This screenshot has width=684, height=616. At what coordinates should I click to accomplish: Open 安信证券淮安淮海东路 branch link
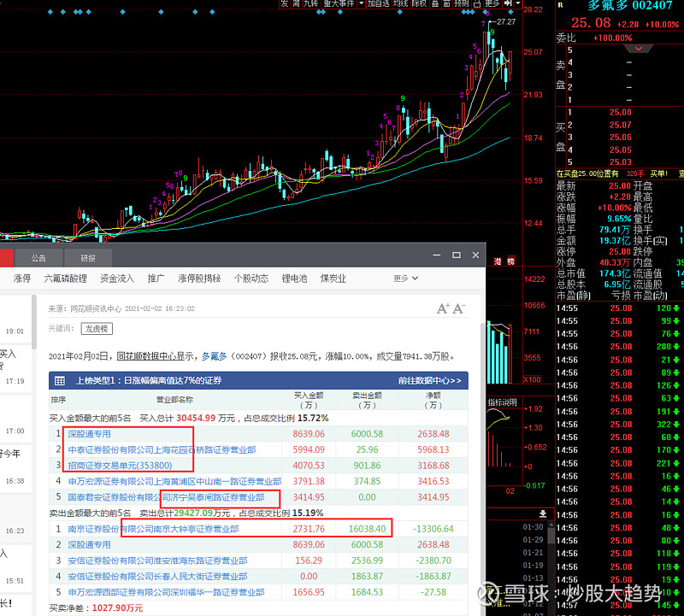[x=157, y=560]
